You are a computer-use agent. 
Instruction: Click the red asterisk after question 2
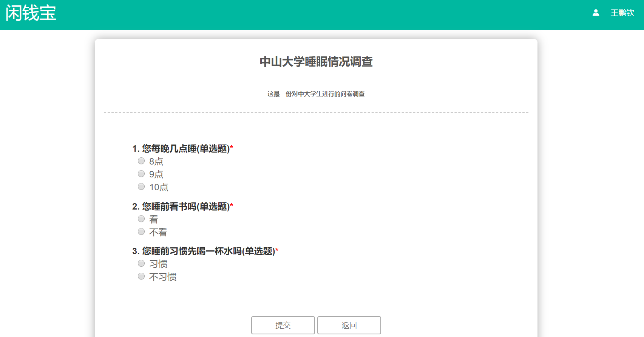click(x=232, y=205)
